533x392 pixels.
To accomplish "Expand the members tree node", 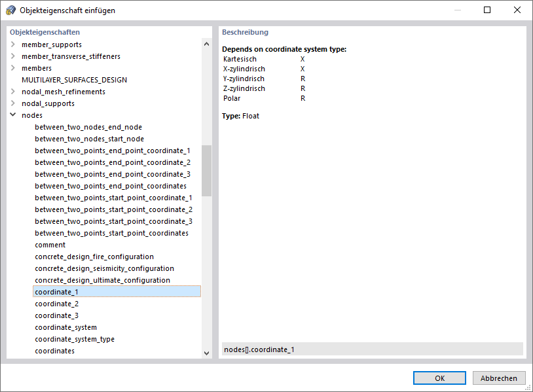I will (x=13, y=68).
